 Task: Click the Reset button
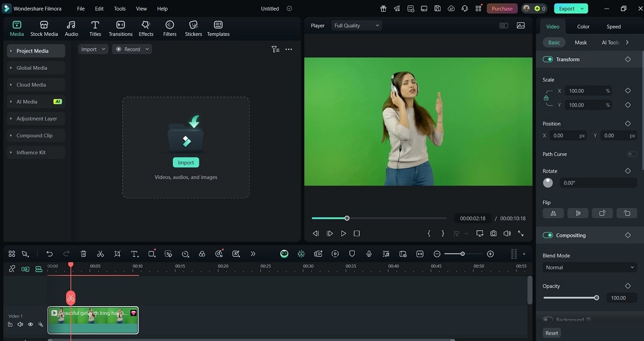coord(552,333)
